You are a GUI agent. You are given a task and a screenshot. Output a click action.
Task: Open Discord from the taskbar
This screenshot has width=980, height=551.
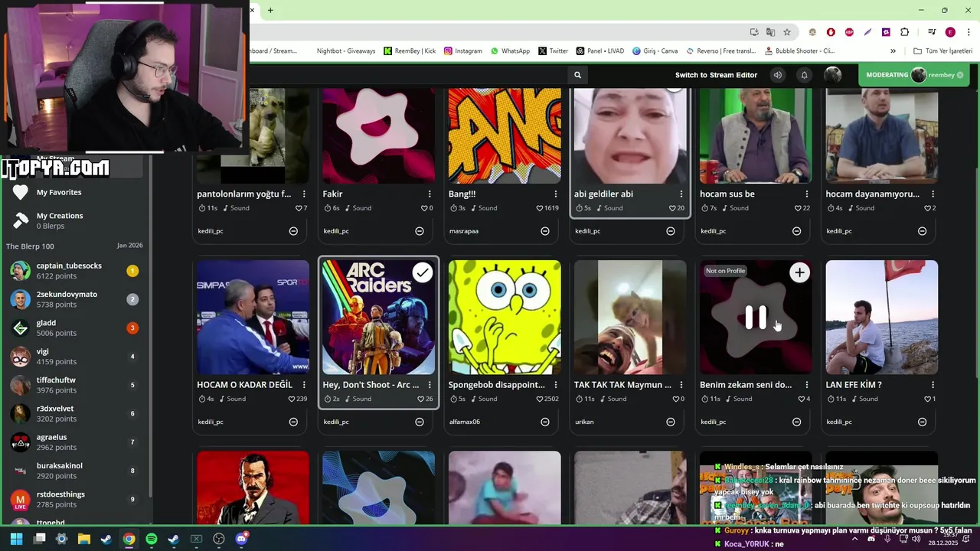click(241, 539)
